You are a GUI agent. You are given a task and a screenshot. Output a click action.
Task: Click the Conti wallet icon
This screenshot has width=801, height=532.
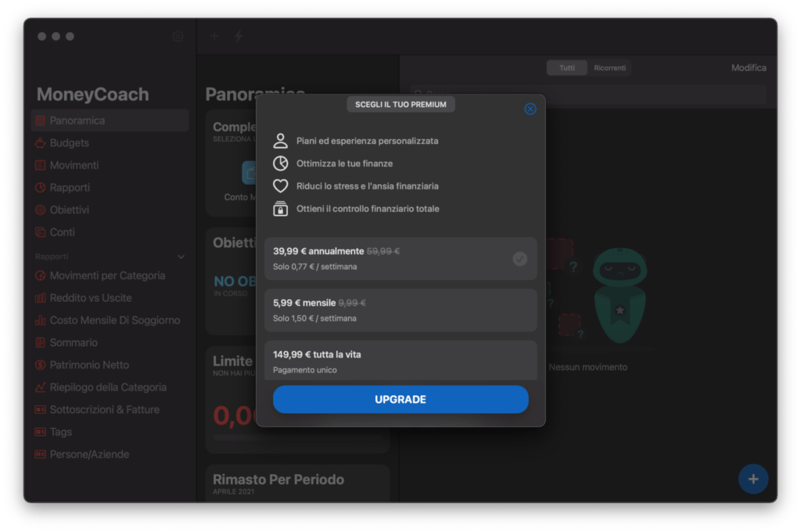click(41, 232)
